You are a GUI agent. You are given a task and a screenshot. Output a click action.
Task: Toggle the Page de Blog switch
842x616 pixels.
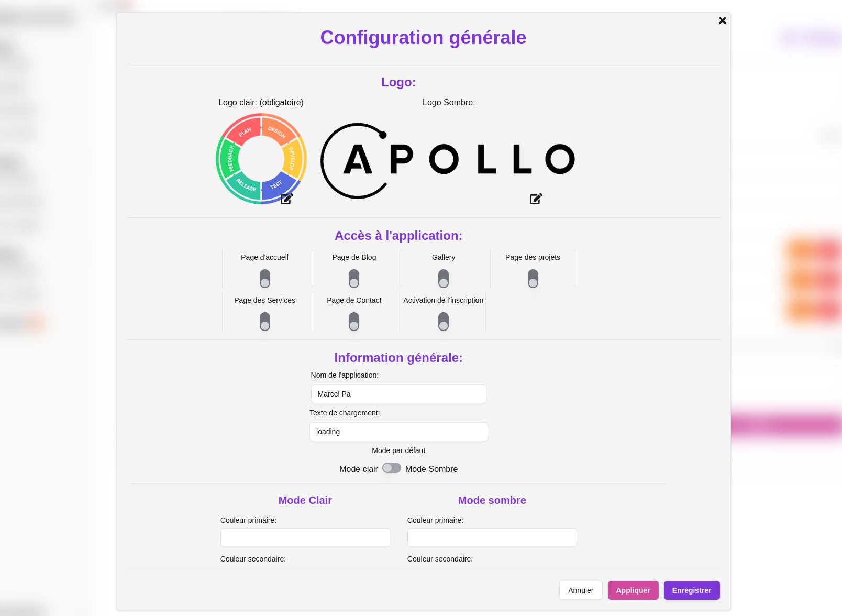point(354,279)
